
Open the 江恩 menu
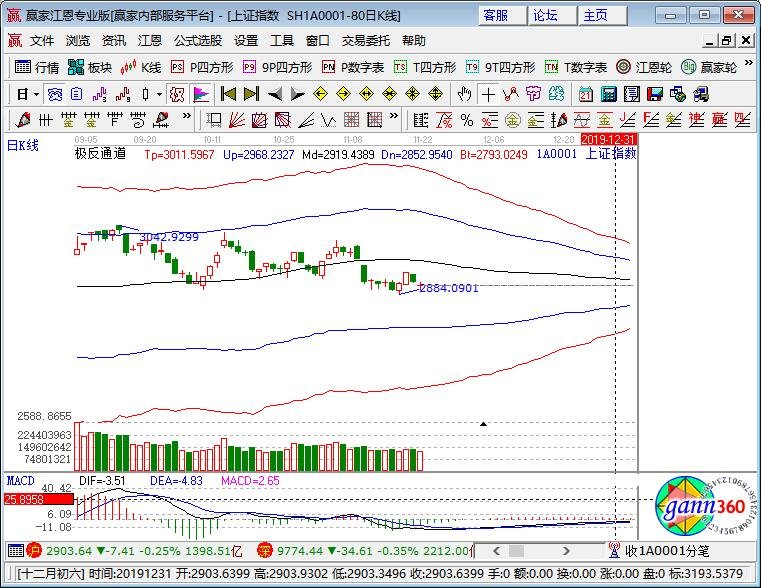pos(149,41)
